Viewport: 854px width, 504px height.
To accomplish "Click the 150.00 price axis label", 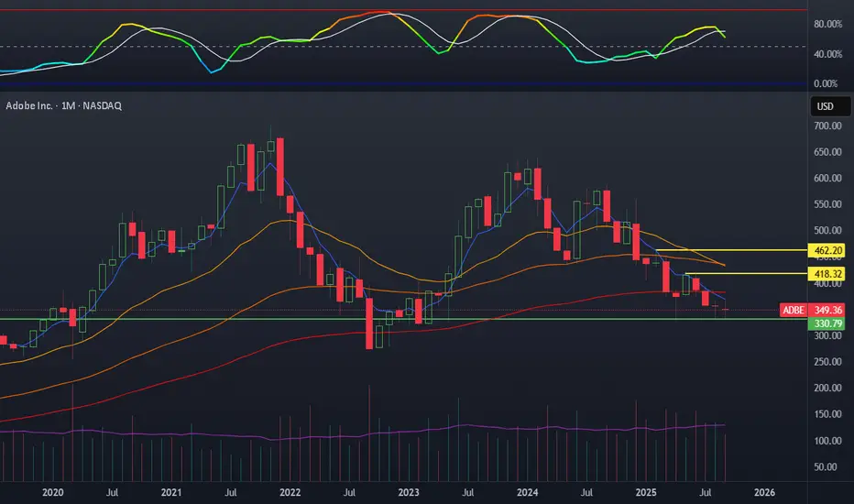I will [x=827, y=414].
